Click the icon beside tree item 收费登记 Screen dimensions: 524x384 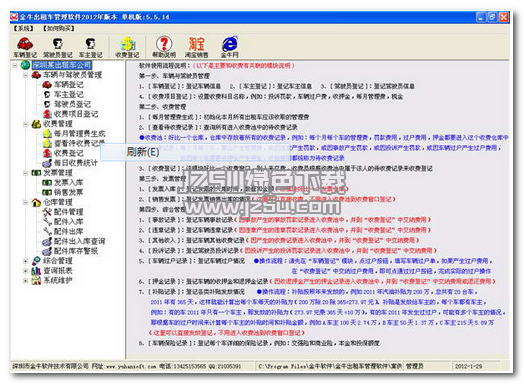pos(47,153)
